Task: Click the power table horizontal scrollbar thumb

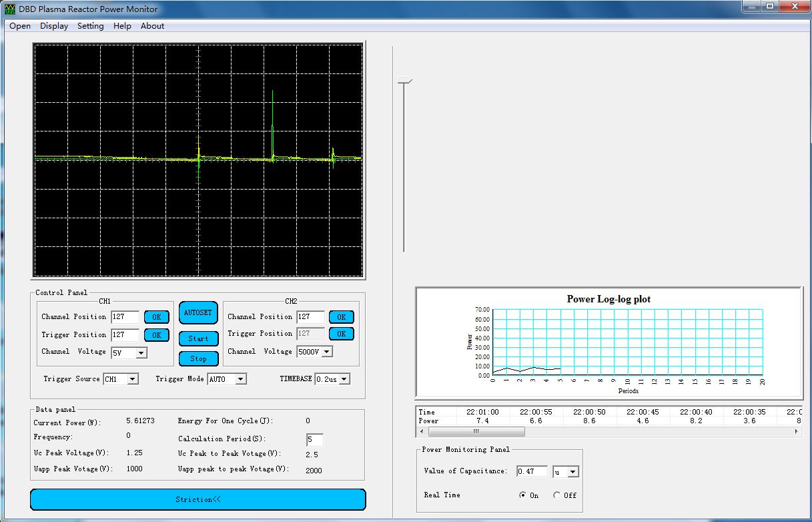Action: [x=476, y=432]
